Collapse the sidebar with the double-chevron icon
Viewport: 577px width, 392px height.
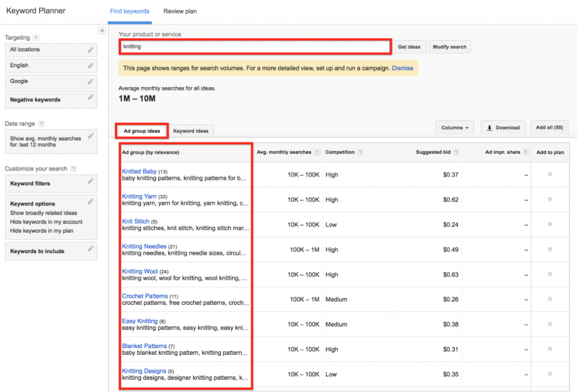[x=103, y=30]
